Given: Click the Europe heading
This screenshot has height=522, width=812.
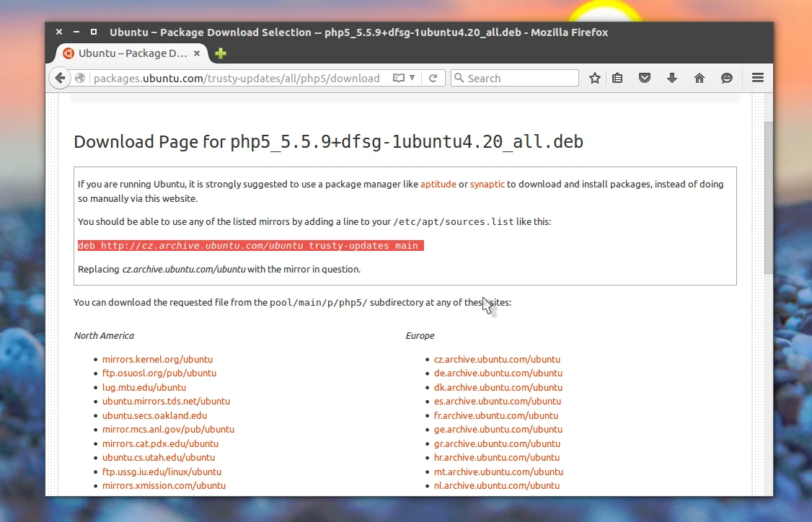Looking at the screenshot, I should click(x=420, y=335).
